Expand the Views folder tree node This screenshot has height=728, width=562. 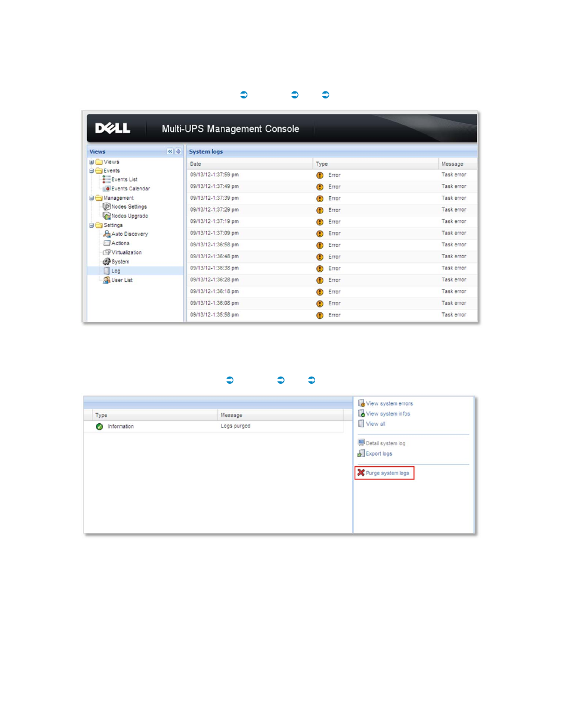91,162
